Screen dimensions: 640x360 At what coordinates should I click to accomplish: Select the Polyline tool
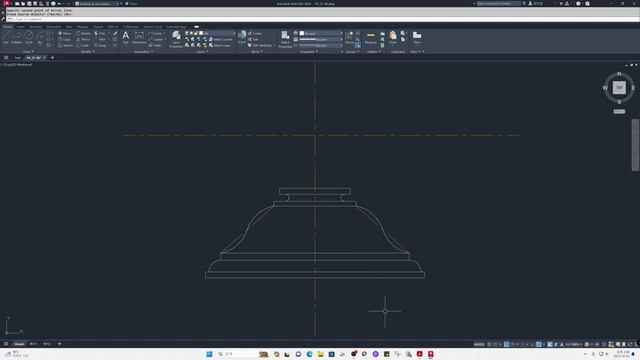[17, 37]
